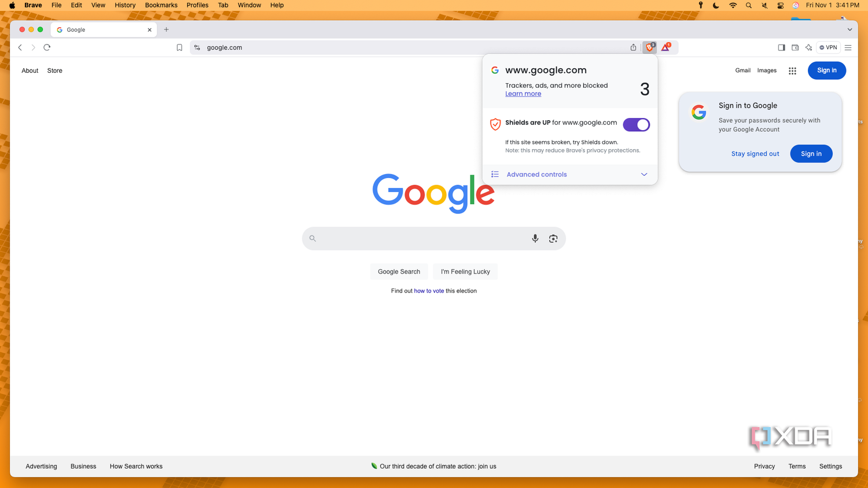Click I'm Feeling Lucky button
Screen dimensions: 868x488
tap(465, 271)
